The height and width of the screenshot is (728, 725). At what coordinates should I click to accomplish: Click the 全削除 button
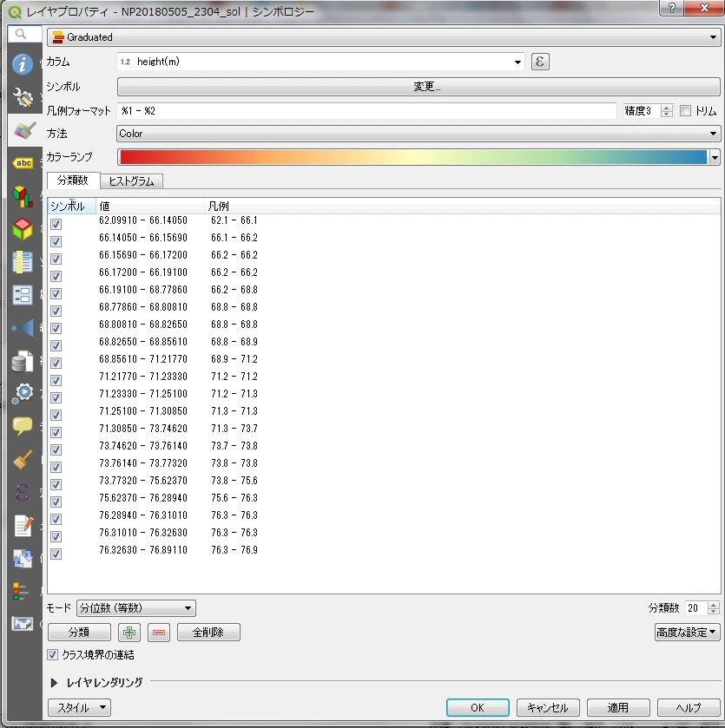[208, 632]
